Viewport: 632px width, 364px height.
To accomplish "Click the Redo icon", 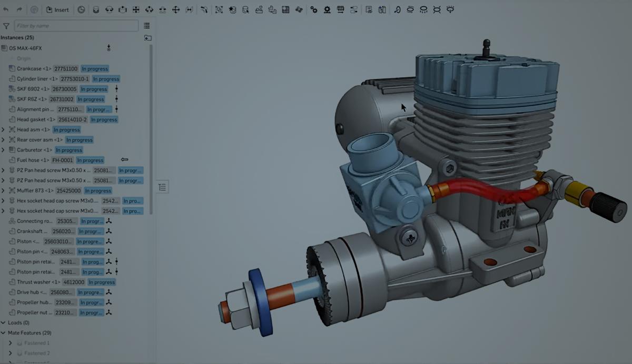I will (x=18, y=9).
